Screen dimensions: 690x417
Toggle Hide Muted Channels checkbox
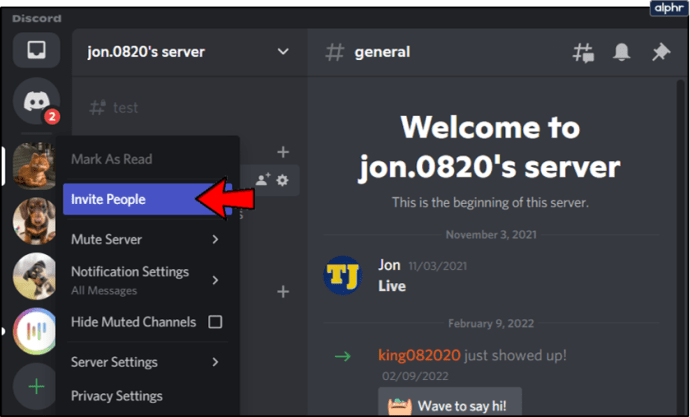(215, 322)
